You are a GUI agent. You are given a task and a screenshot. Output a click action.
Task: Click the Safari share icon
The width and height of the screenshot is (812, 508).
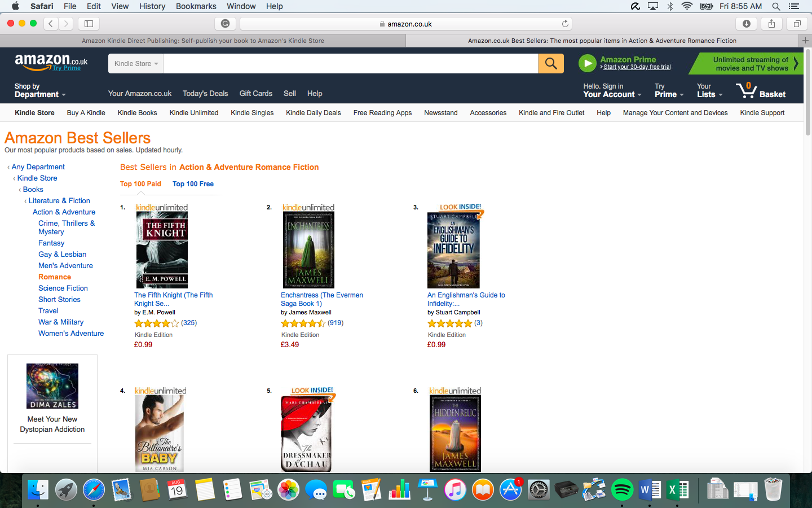[x=771, y=24]
